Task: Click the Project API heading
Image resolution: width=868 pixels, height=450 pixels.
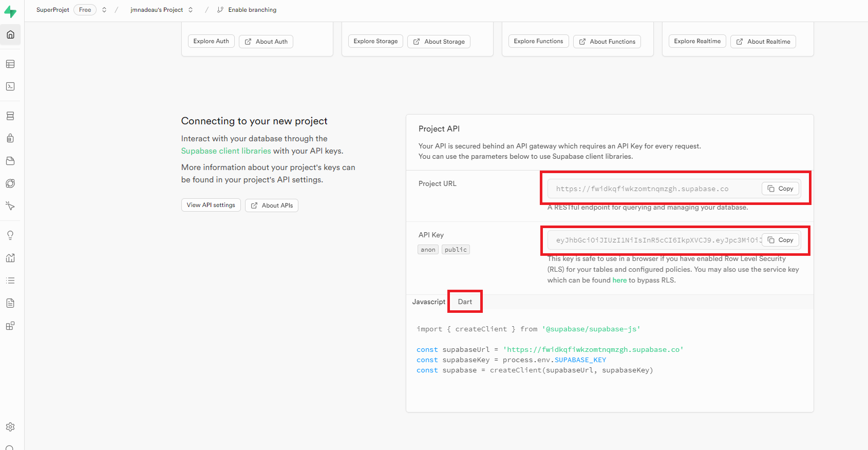Action: (x=439, y=129)
